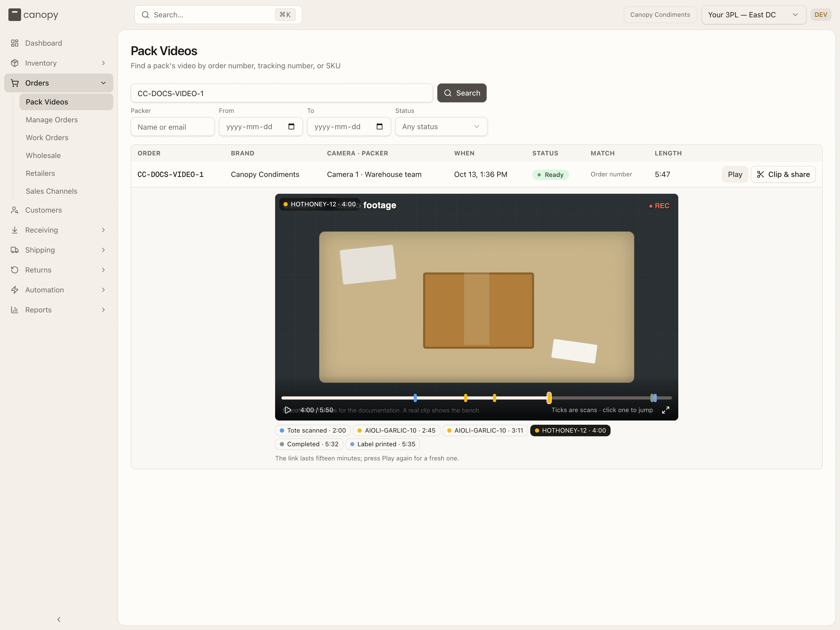Click the Search button
Image resolution: width=840 pixels, height=630 pixels.
pos(462,93)
